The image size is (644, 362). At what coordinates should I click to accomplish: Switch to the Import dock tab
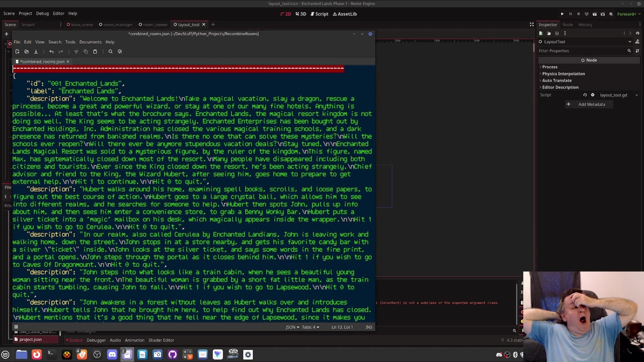pyautogui.click(x=28, y=25)
